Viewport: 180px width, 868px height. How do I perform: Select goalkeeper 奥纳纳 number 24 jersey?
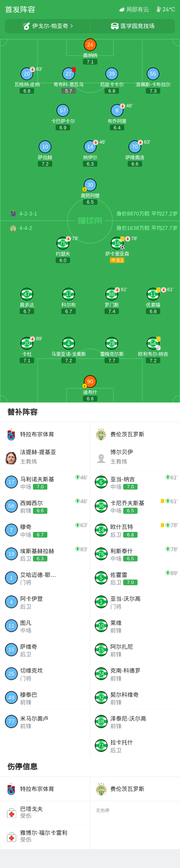pyautogui.click(x=90, y=45)
